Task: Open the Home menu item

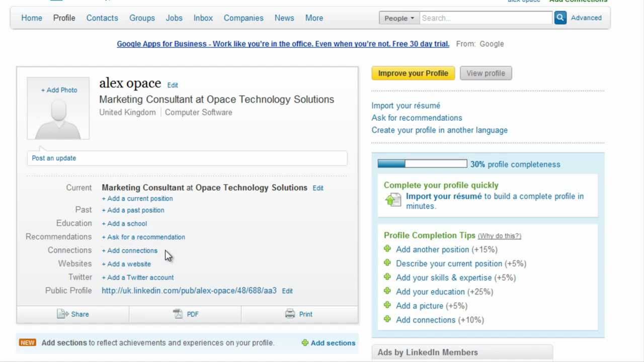Action: [x=32, y=18]
